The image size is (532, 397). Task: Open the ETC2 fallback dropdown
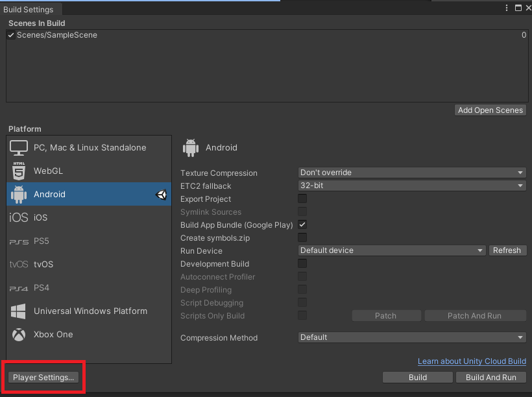tap(412, 186)
